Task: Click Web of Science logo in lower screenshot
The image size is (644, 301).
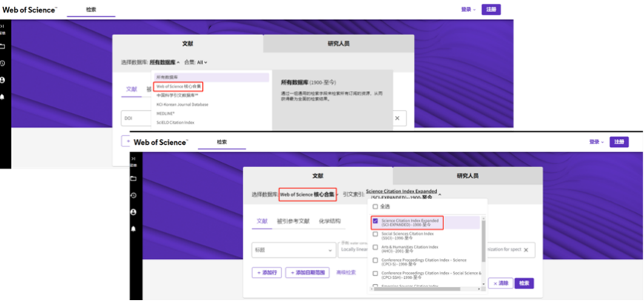Action: 161,142
